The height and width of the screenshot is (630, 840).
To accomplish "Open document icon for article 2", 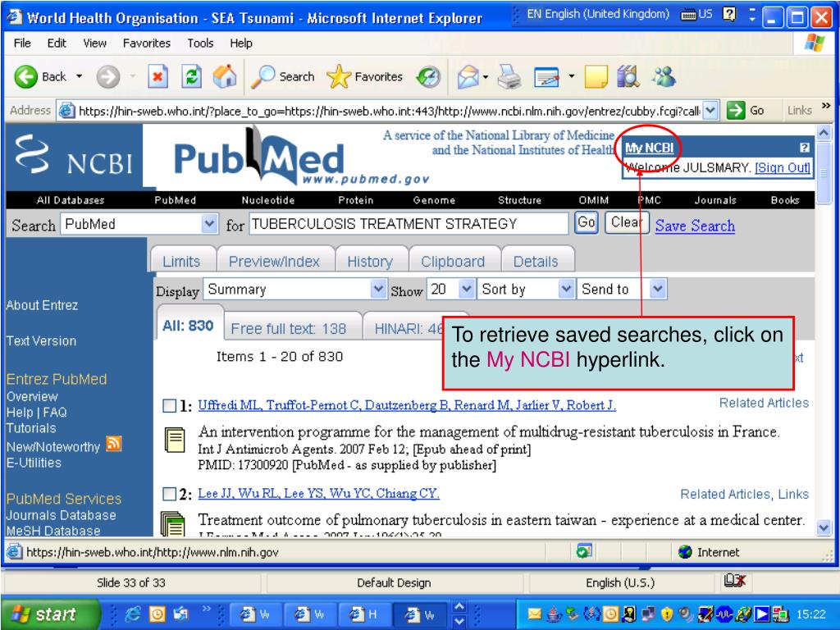I will pos(172,524).
